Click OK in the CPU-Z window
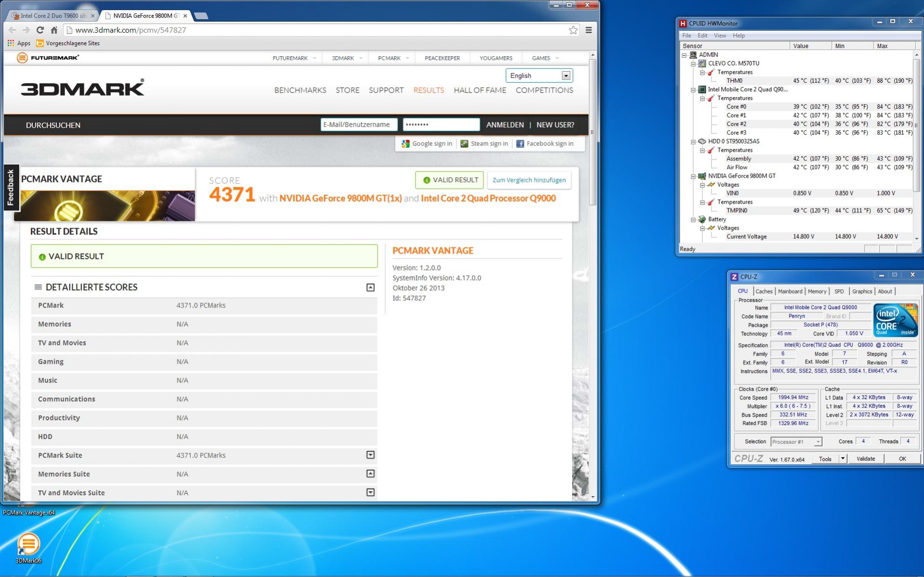The image size is (924, 577). (902, 459)
